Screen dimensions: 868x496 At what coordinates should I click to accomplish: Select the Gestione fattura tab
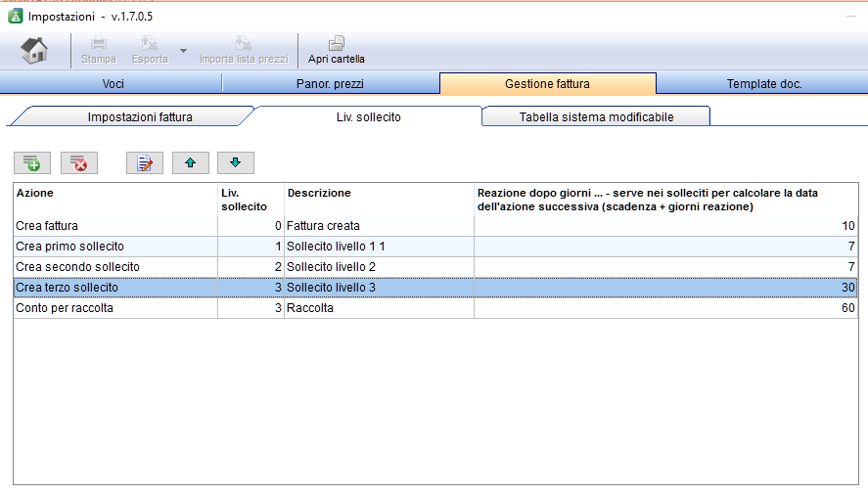pos(547,83)
